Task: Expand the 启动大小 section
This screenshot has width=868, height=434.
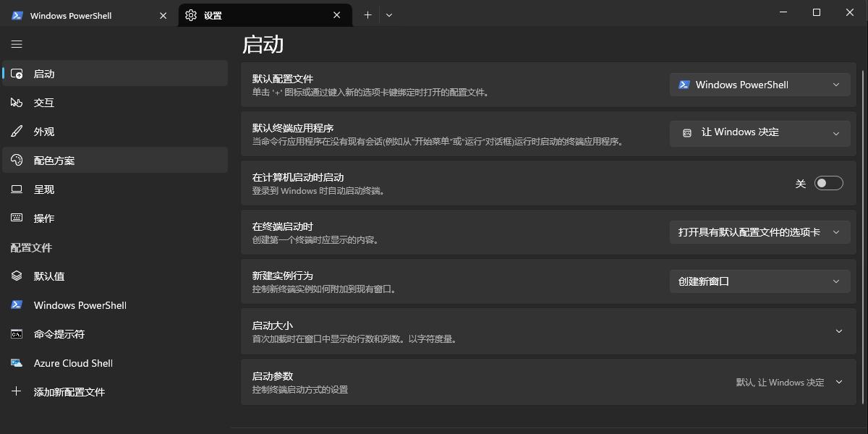Action: pyautogui.click(x=838, y=331)
